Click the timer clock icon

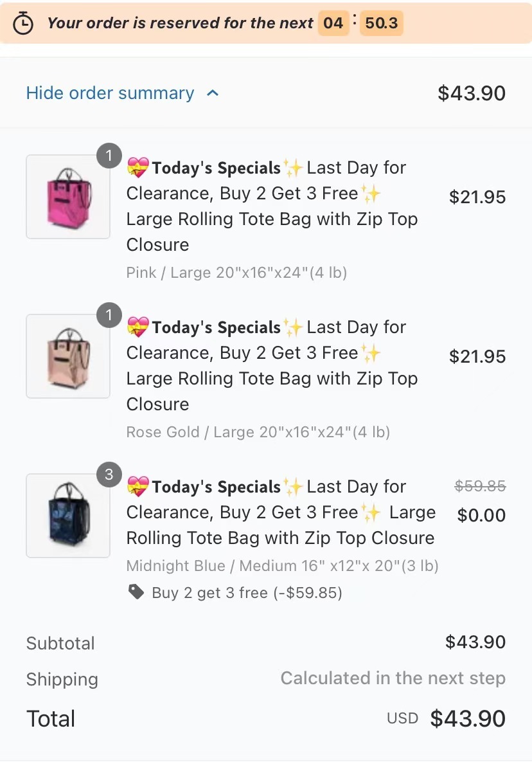coord(23,23)
